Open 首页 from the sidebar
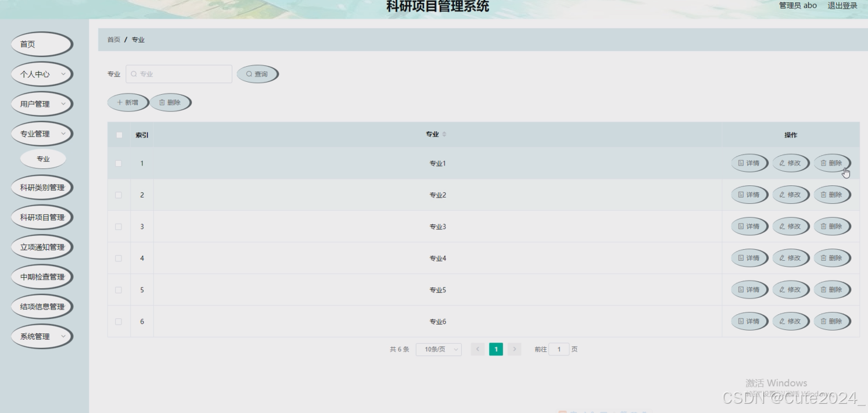 41,44
